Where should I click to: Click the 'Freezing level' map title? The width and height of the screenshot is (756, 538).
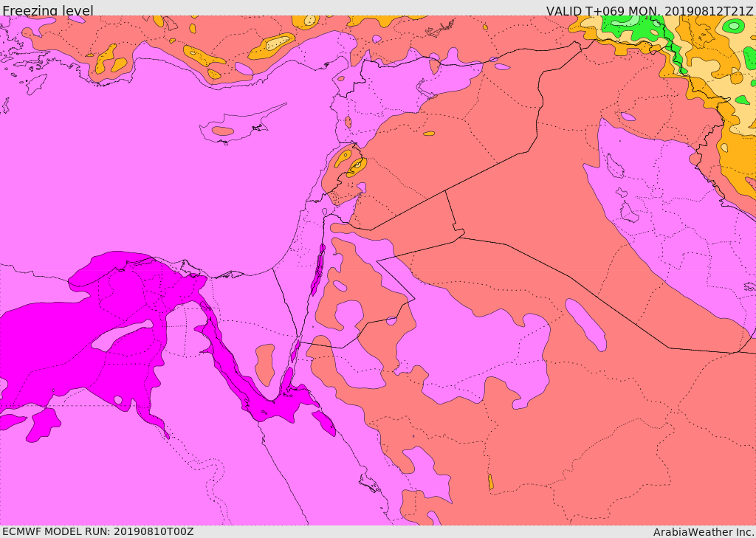[48, 10]
